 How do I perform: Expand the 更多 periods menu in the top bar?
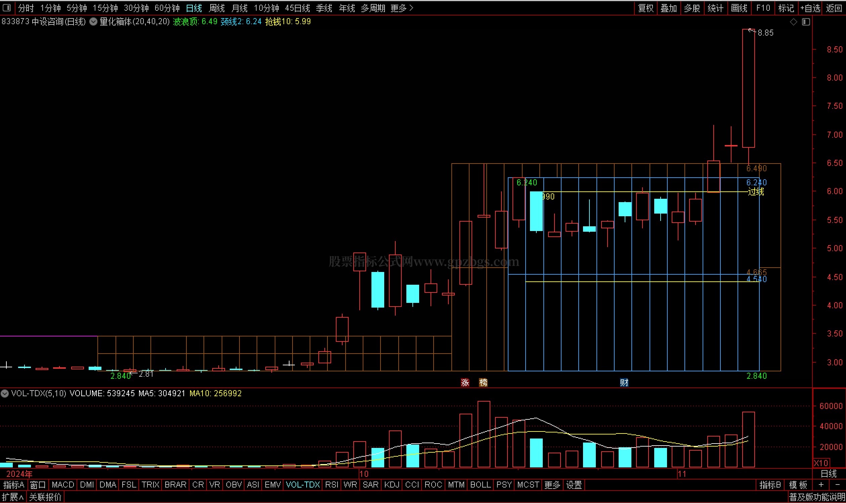tap(402, 8)
